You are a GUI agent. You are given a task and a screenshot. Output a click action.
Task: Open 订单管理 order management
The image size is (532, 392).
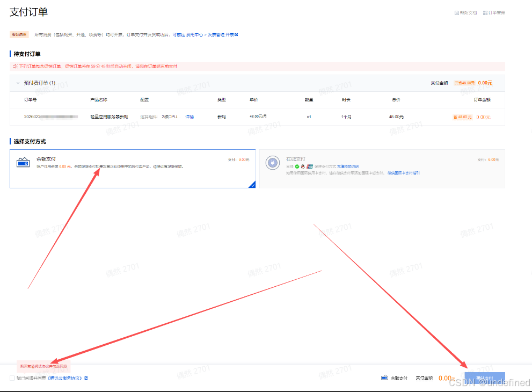point(494,13)
